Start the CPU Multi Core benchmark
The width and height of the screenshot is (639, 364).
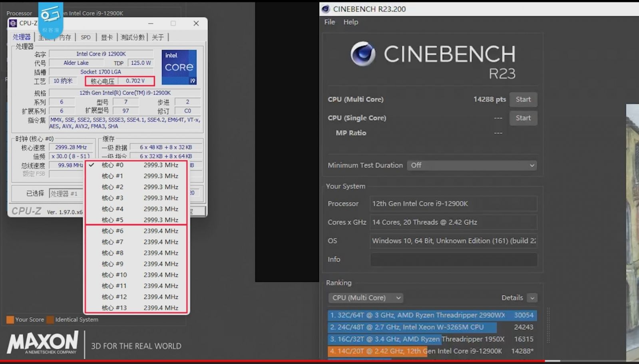(x=523, y=99)
